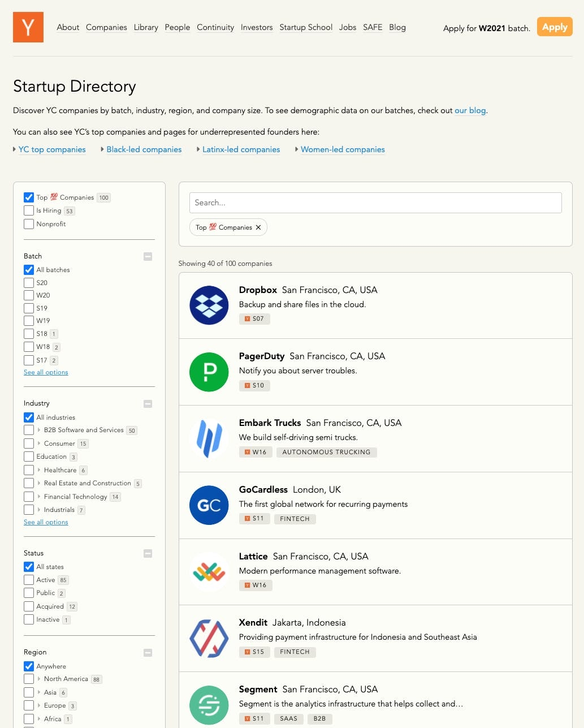Click the AUTONOMOUS TRUCKING tag
The width and height of the screenshot is (584, 728).
(326, 452)
